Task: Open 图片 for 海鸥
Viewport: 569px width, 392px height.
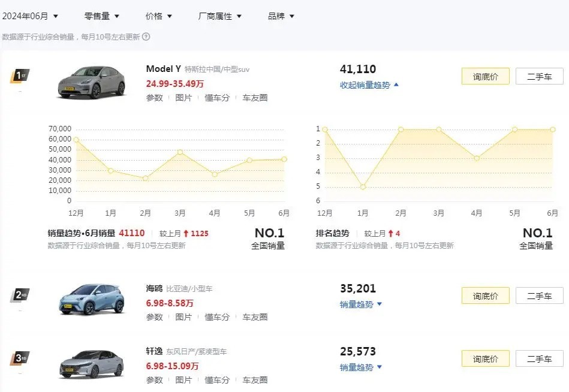Action: (x=183, y=317)
